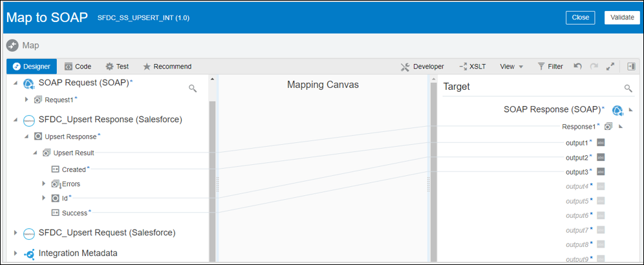
Task: Expand the Request1 node
Action: (27, 100)
